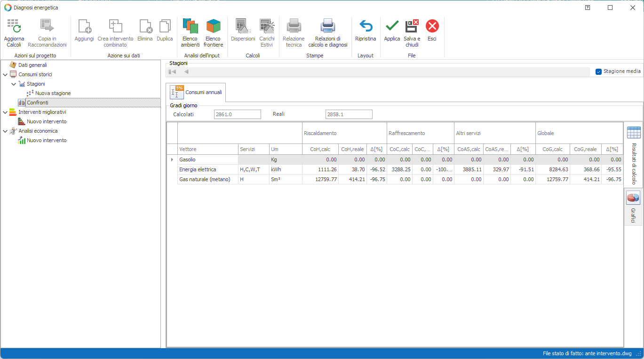Click the Salva e chiudi icon
This screenshot has height=359, width=644.
[412, 26]
